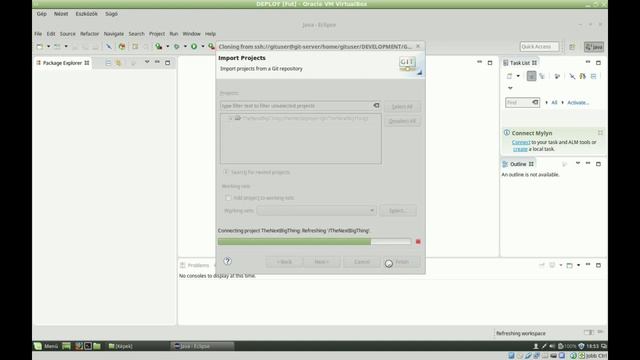640x360 pixels.
Task: Click the Finish button in import dialog
Action: click(402, 262)
